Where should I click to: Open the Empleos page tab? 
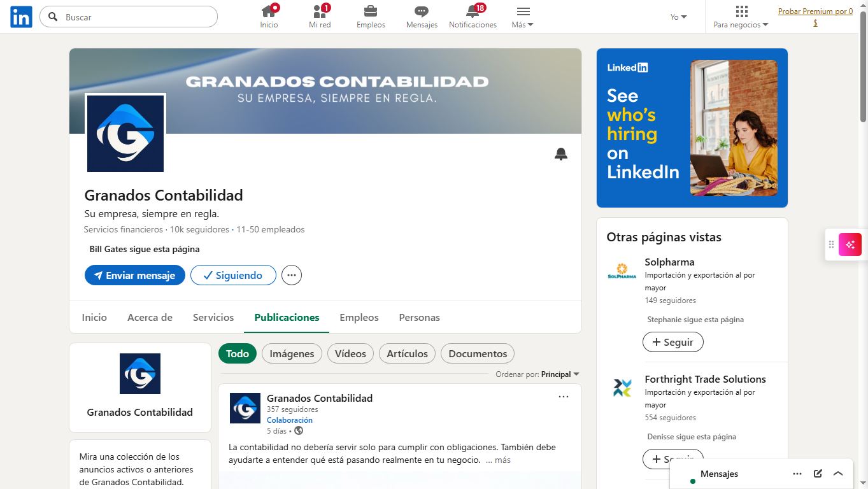(359, 317)
